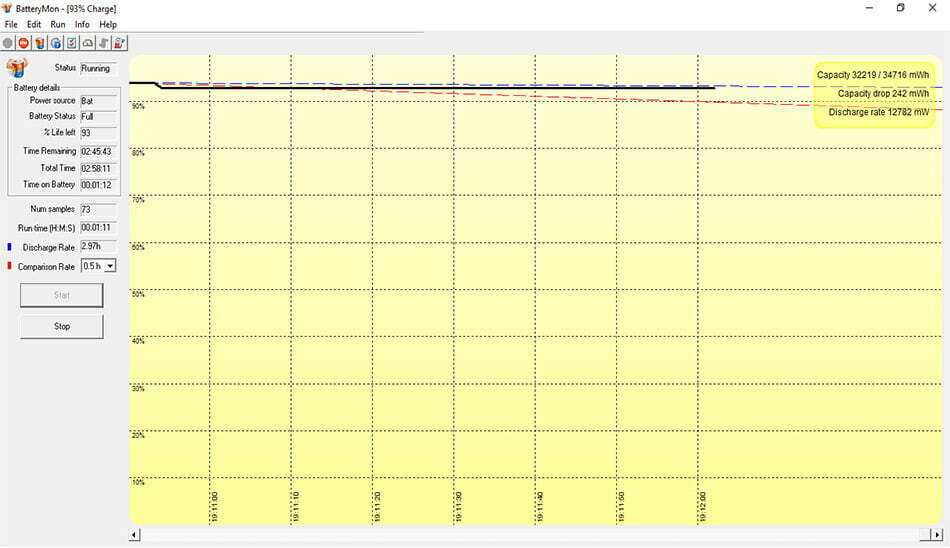The width and height of the screenshot is (950, 548).
Task: Click the Power source field showing Bat
Action: point(98,101)
